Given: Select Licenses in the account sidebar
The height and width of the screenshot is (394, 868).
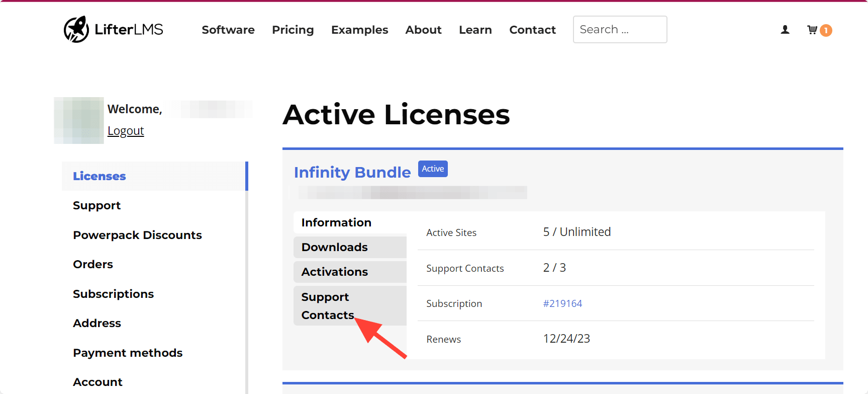Looking at the screenshot, I should [x=155, y=176].
